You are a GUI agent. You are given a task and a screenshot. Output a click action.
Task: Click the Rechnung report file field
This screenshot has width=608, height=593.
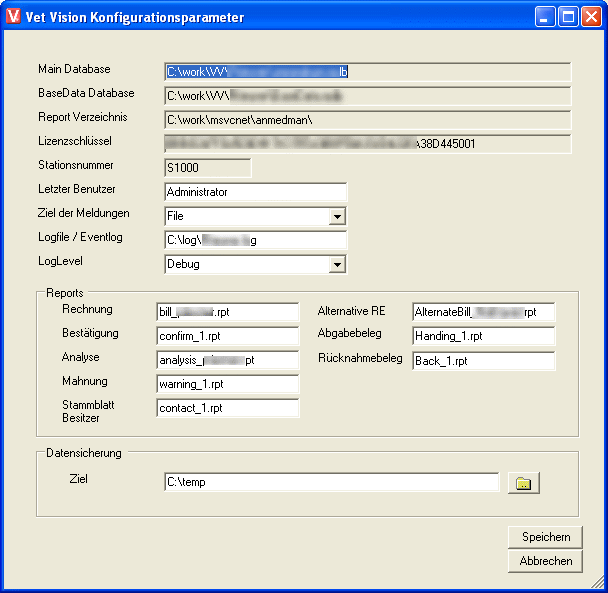(x=228, y=312)
